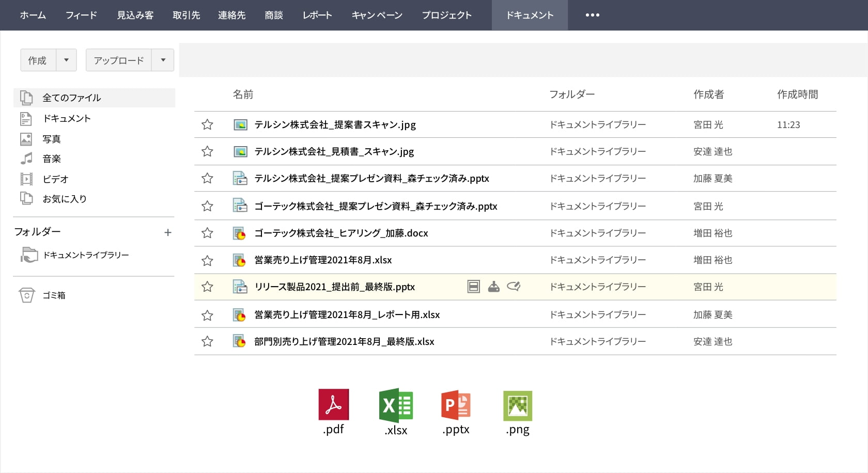Image resolution: width=868 pixels, height=473 pixels.
Task: Open the ゴミ箱 trash bin
Action: click(x=53, y=295)
